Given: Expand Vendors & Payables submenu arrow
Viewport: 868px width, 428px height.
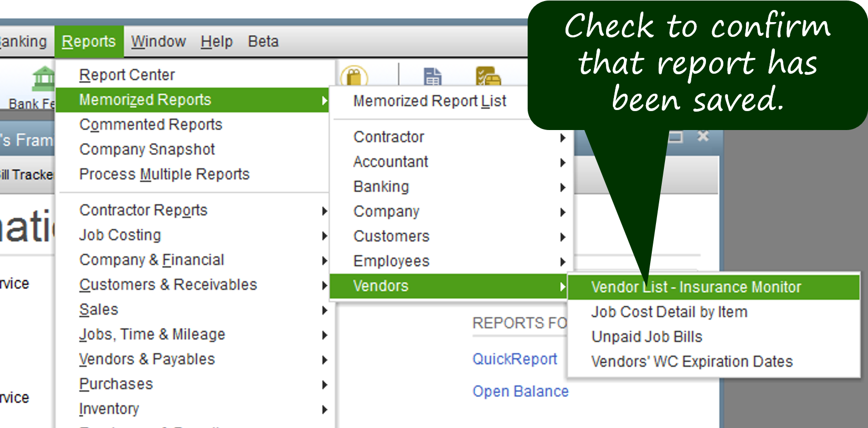Looking at the screenshot, I should coord(324,360).
